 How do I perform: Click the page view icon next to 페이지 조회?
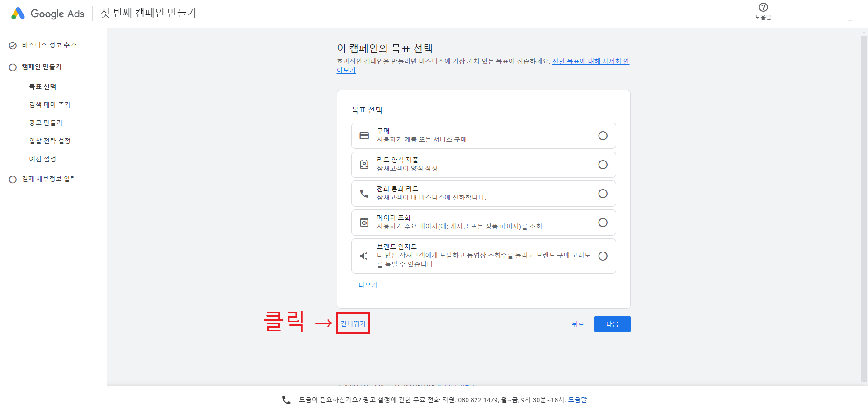click(x=364, y=222)
